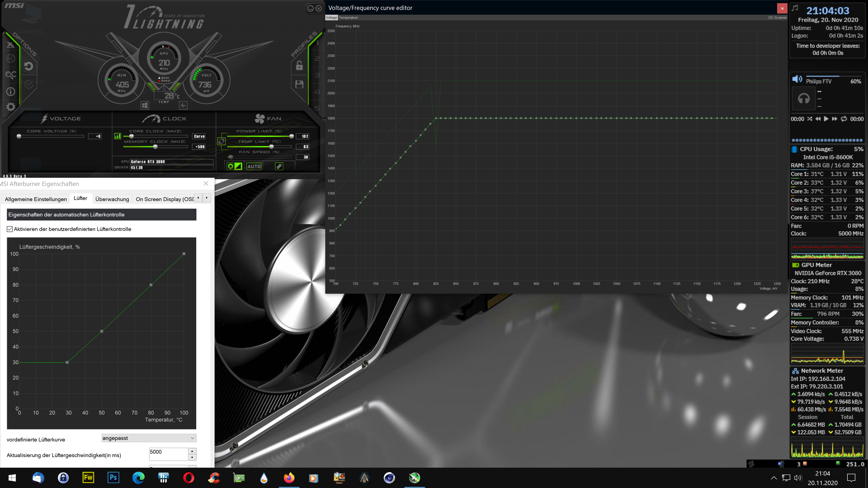Toggle the AUTO fan speed mode
The image size is (868, 488).
point(254,166)
